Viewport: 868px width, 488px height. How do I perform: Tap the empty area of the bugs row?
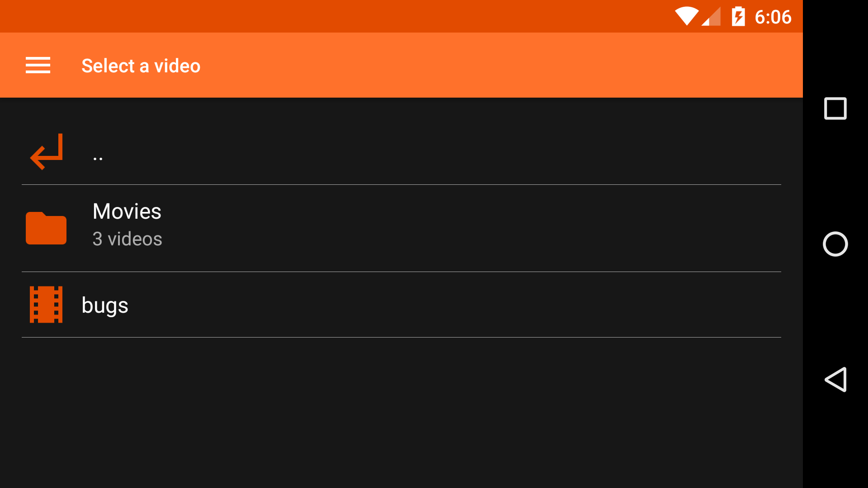[x=452, y=305]
